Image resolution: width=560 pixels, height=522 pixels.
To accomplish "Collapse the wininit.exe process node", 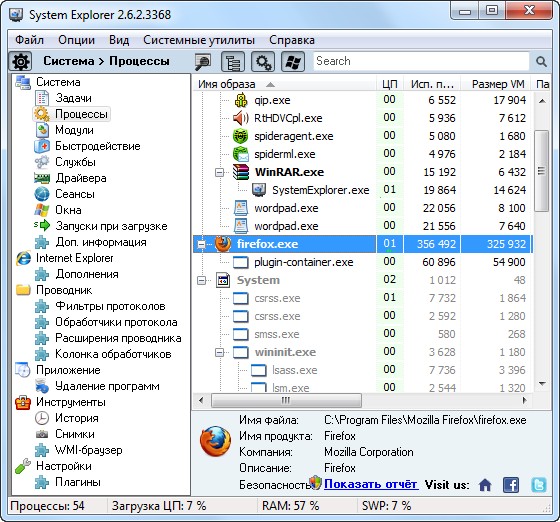I will click(220, 353).
